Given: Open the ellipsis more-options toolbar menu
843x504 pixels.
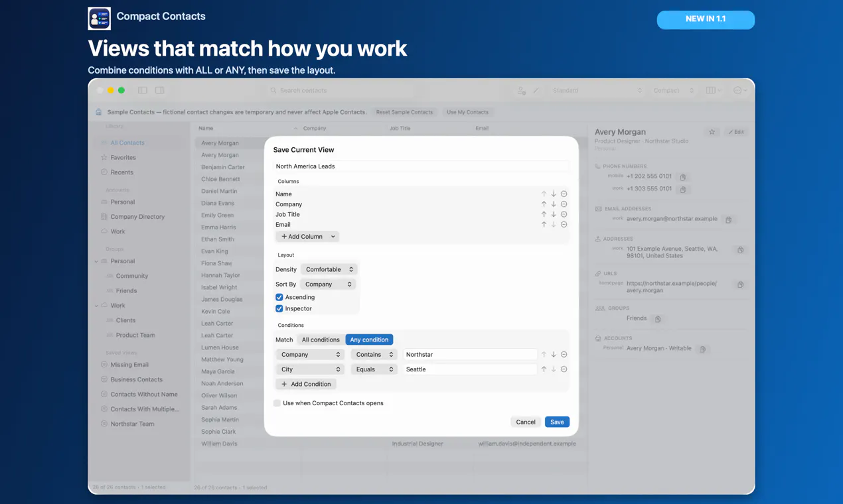Looking at the screenshot, I should (x=740, y=90).
